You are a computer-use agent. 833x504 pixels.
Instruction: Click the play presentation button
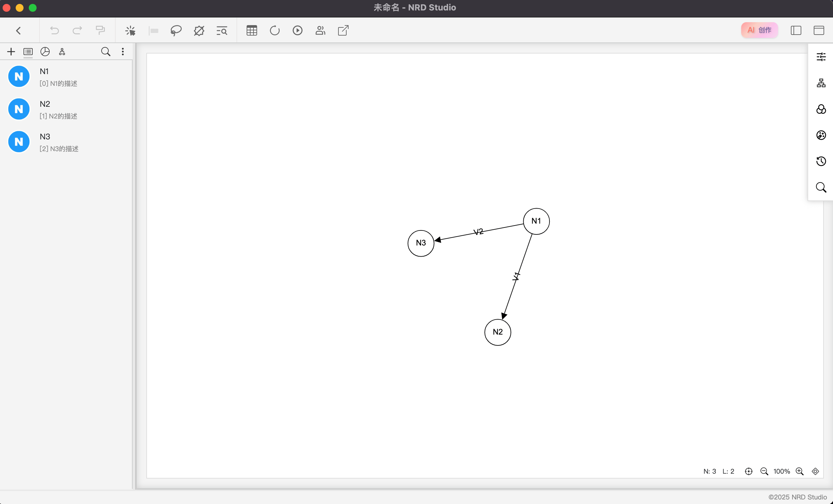pyautogui.click(x=297, y=31)
